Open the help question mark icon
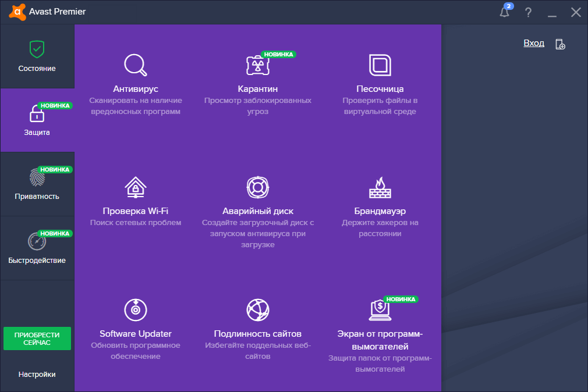 [528, 12]
